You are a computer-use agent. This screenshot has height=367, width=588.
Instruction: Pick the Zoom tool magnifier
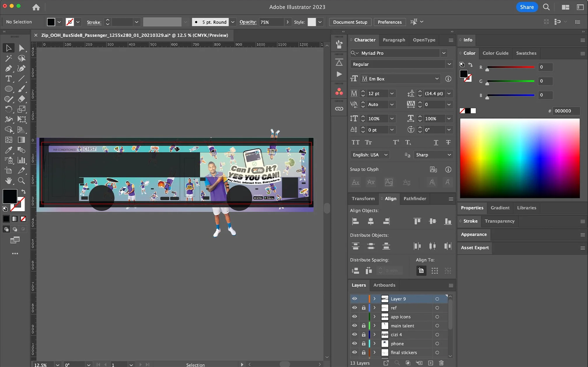click(21, 181)
